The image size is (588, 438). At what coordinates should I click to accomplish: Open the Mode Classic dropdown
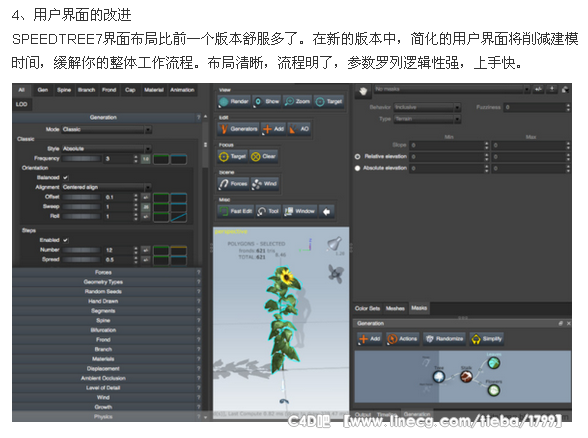pos(106,129)
